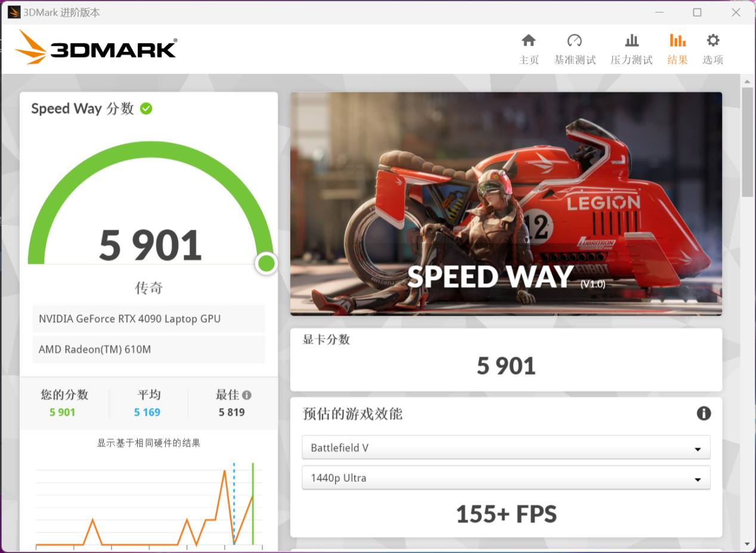Click the 3DMark logo in the header
Image resolution: width=756 pixels, height=553 pixels.
coord(95,48)
